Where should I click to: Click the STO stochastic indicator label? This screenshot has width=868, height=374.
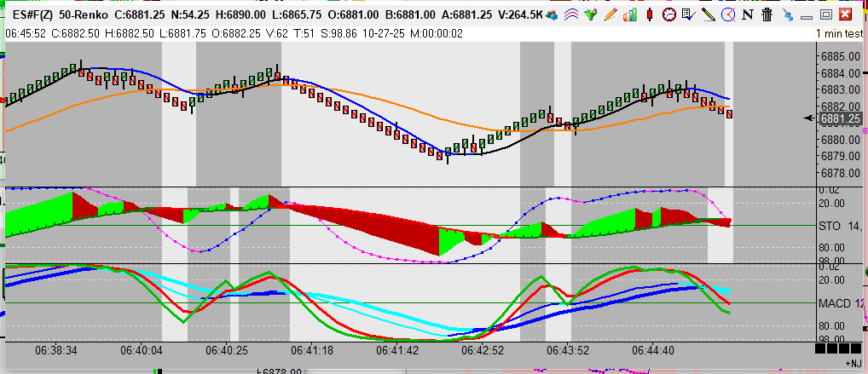pyautogui.click(x=829, y=227)
